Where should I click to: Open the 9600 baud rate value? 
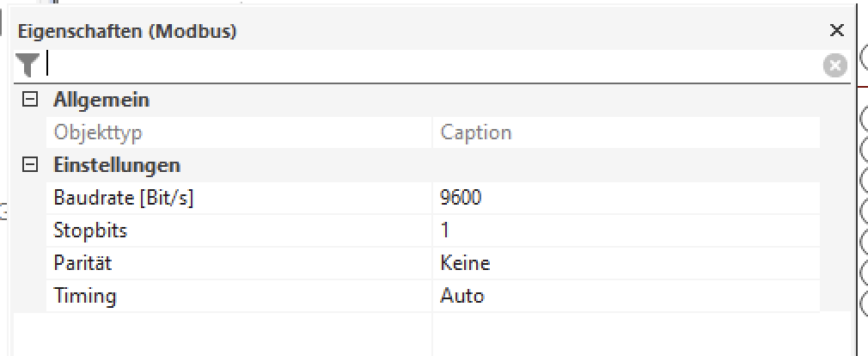461,198
